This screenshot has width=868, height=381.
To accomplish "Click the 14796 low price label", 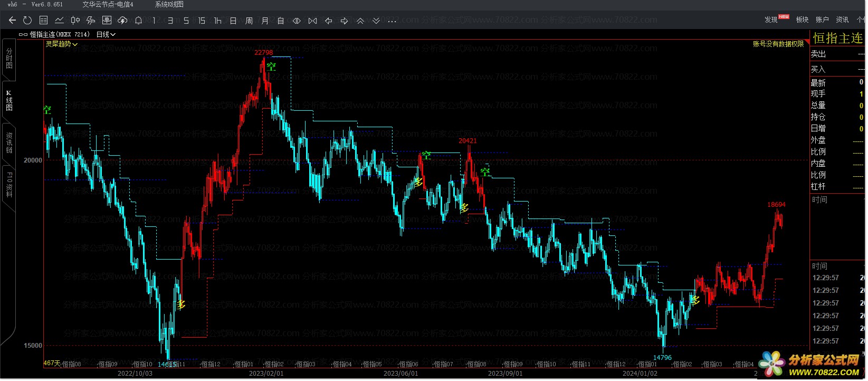I will point(662,358).
